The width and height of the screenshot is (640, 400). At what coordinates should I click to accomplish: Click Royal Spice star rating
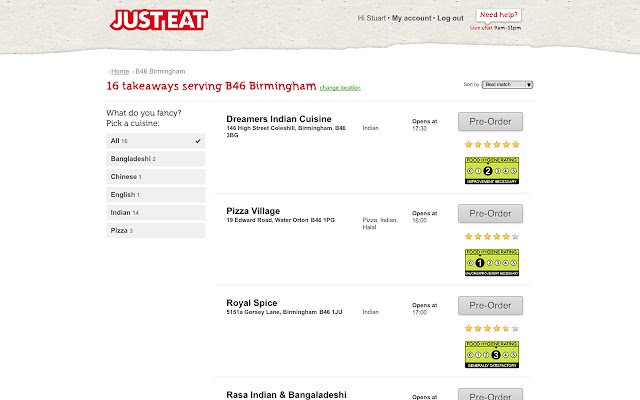(492, 328)
